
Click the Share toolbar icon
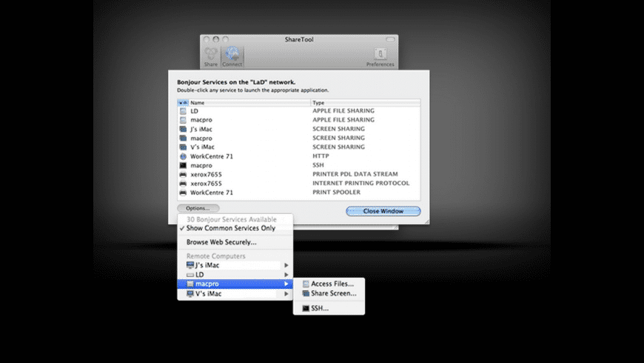211,57
